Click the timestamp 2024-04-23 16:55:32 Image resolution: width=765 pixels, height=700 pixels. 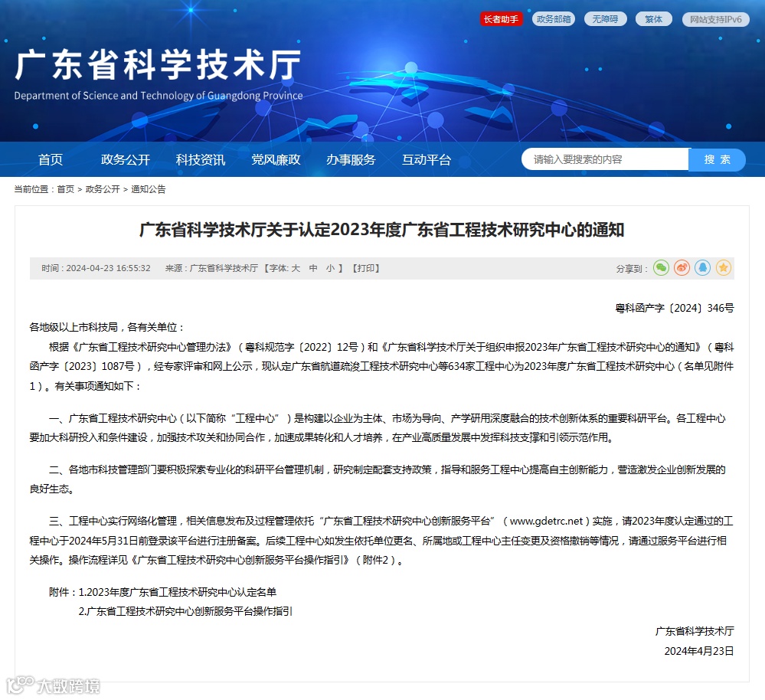[x=108, y=268]
